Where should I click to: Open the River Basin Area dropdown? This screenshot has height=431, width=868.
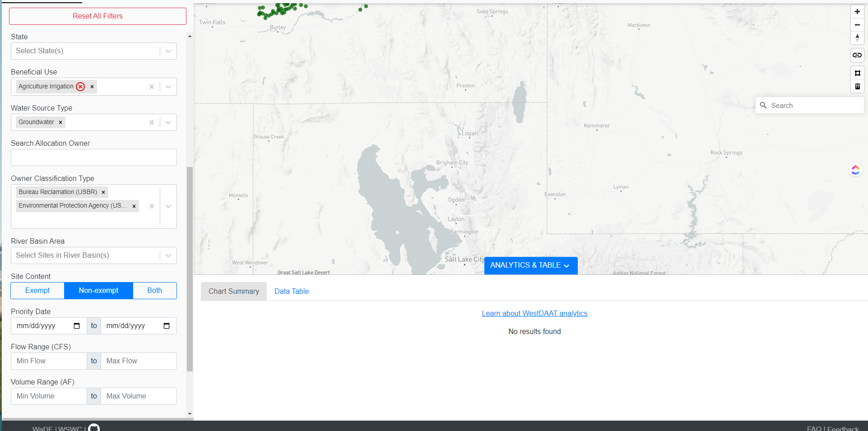point(168,255)
